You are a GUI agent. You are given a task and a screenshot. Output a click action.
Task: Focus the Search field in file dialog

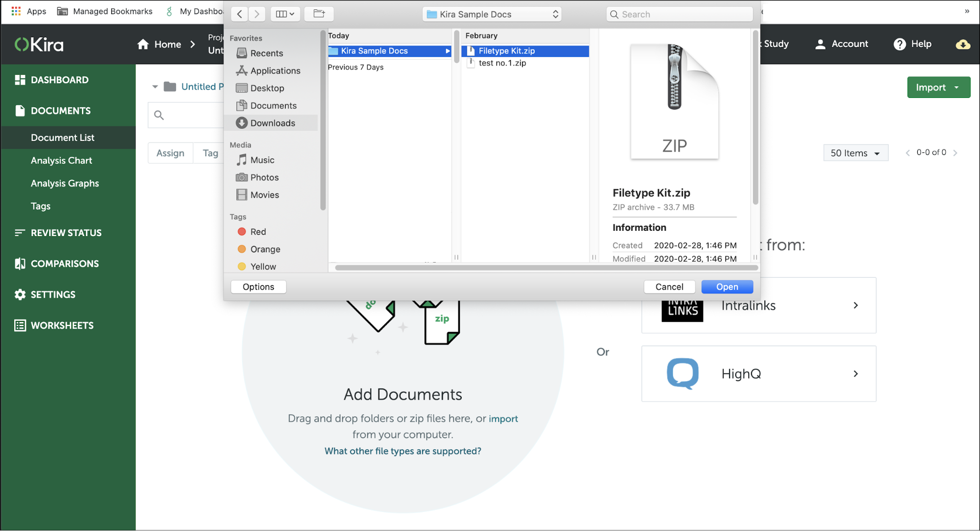coord(679,14)
